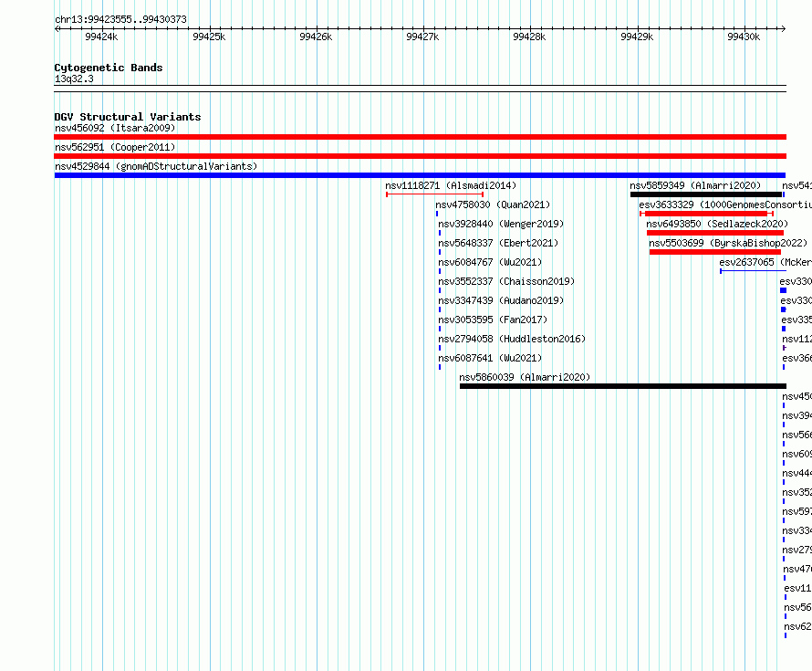Click the DGV Structural Variants track title
This screenshot has height=671, width=812.
coord(128,117)
